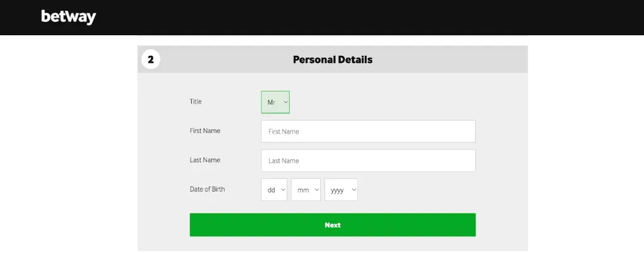The image size is (644, 253).
Task: Click the chevron arrow in dd selector
Action: coord(282,190)
